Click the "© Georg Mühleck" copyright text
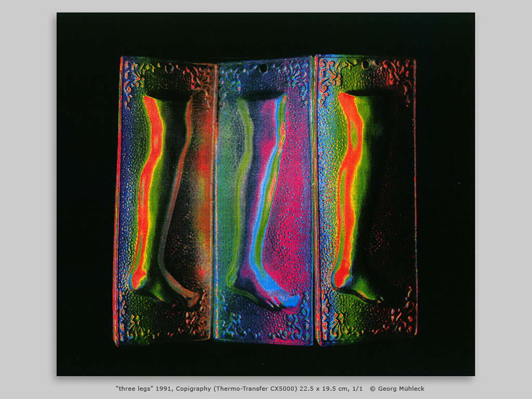 [x=397, y=389]
